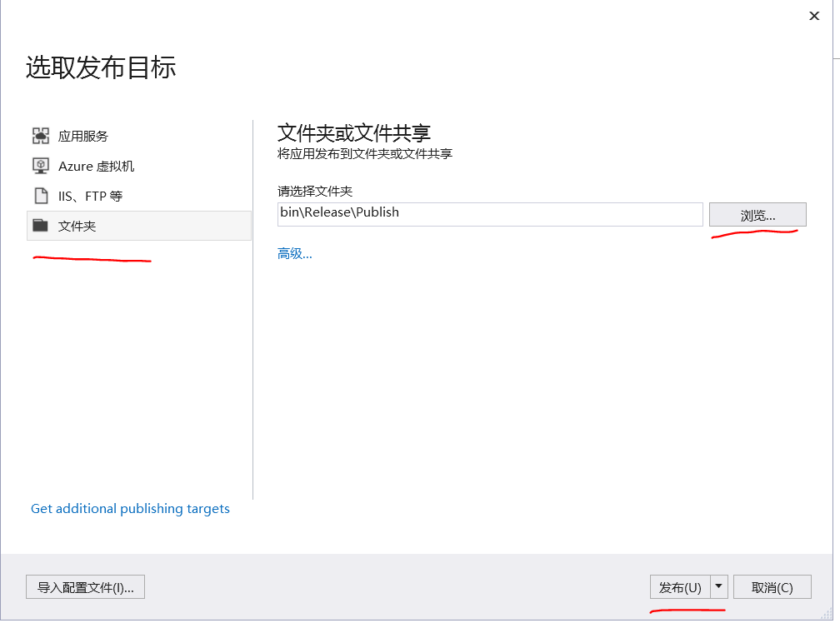Click the 文件夹或文件共享 section heading
The width and height of the screenshot is (840, 623).
point(350,130)
